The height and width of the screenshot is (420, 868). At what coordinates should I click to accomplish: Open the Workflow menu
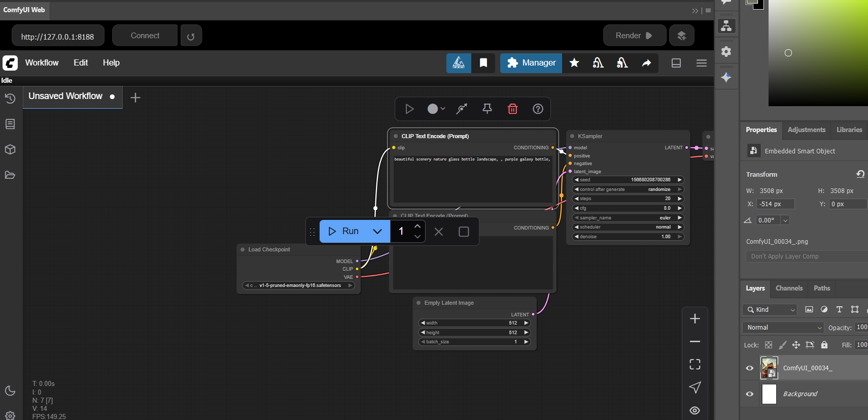tap(42, 63)
